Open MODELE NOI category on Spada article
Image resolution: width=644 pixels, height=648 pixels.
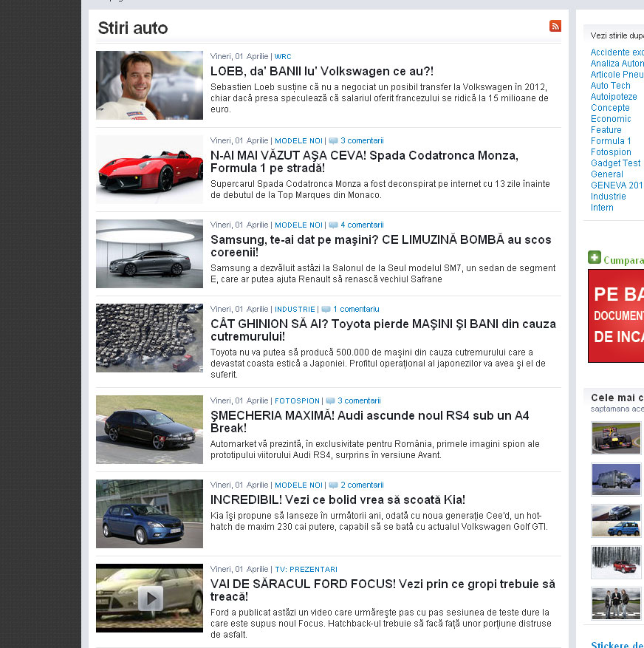(298, 141)
